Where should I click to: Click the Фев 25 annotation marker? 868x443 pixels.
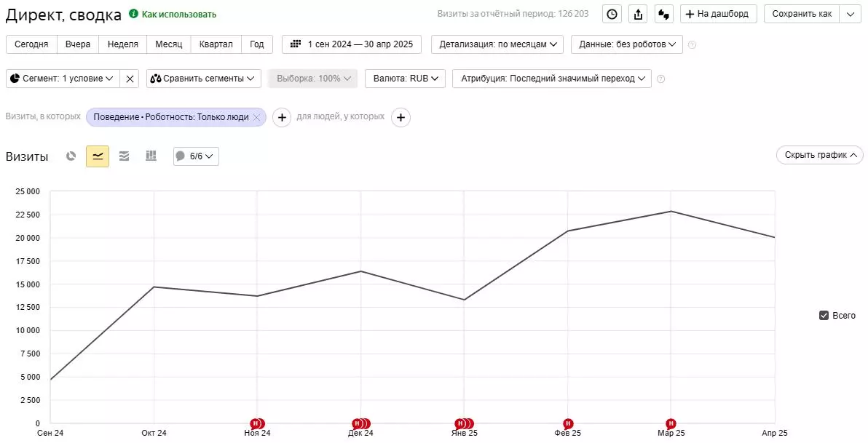coord(568,423)
